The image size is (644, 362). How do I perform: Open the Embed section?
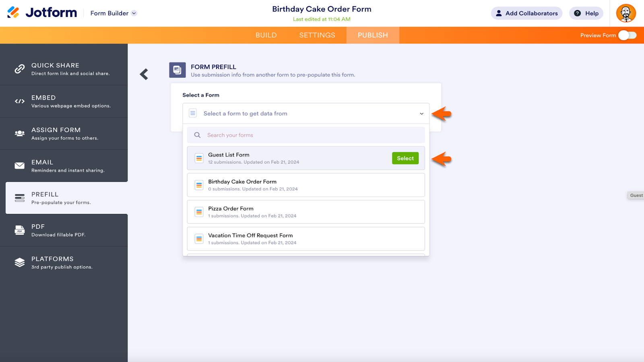pos(64,101)
